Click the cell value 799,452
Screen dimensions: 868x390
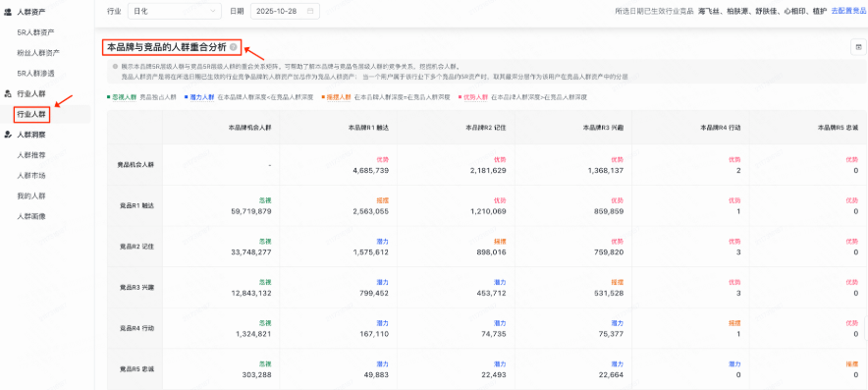(374, 293)
